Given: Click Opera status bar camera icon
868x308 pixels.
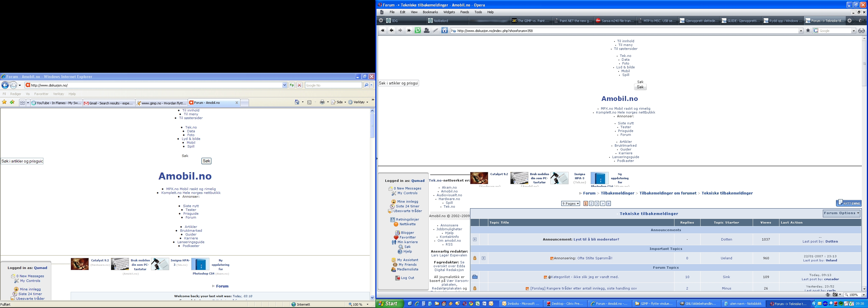Looking at the screenshot, I should [x=835, y=295].
